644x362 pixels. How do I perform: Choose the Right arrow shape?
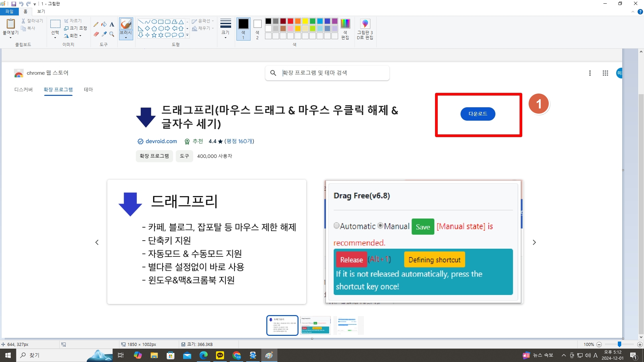pos(168,28)
